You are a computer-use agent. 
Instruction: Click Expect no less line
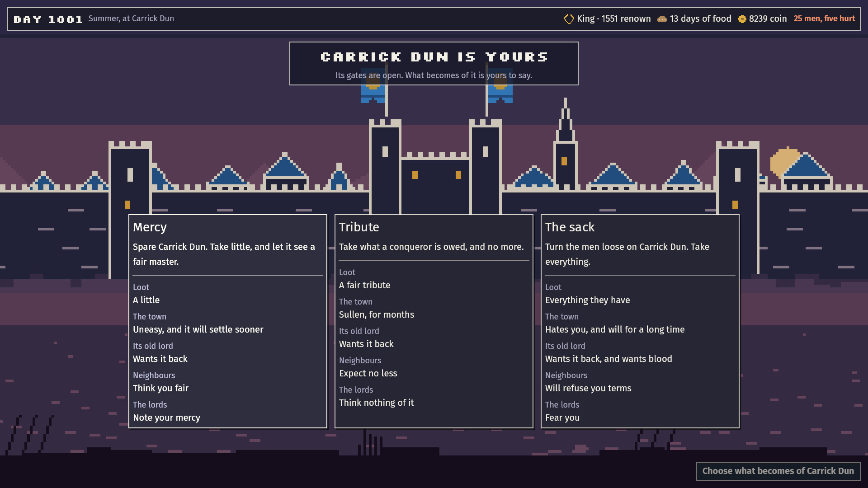(x=368, y=373)
